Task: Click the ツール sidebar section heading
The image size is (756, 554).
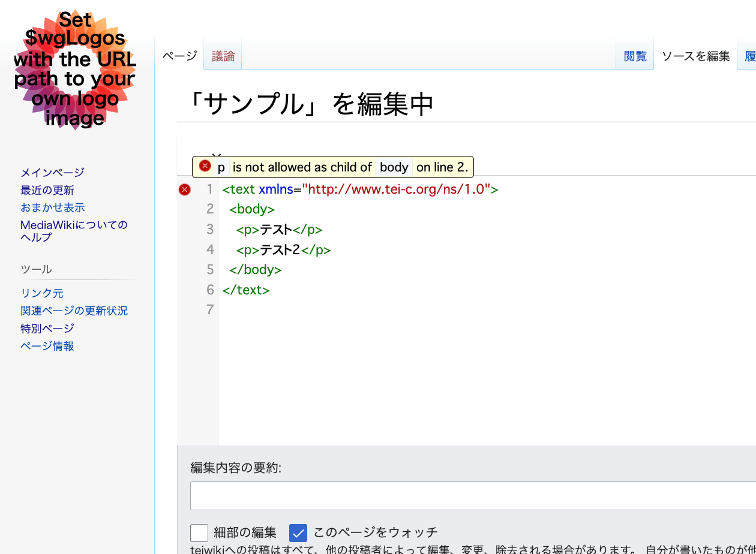Action: [36, 269]
